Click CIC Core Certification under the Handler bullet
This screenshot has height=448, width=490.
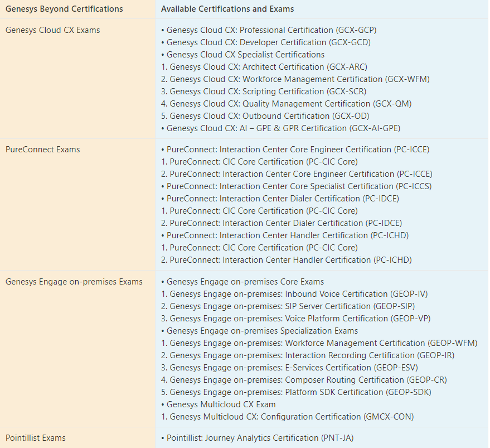click(259, 248)
